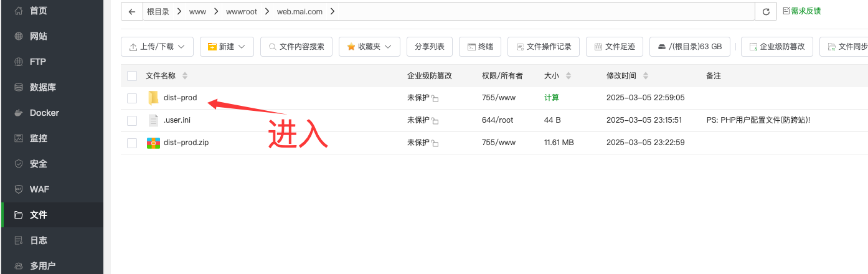Sort by modified time using sort arrows
This screenshot has height=274, width=868.
pos(645,76)
